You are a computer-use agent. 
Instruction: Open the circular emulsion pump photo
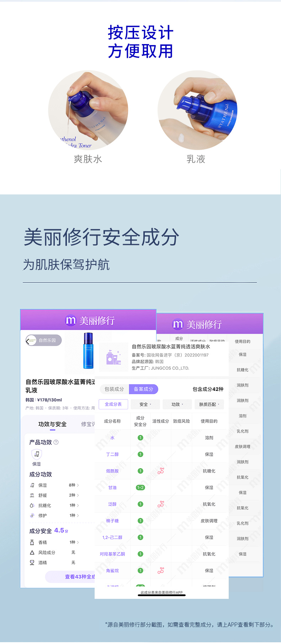point(197,110)
